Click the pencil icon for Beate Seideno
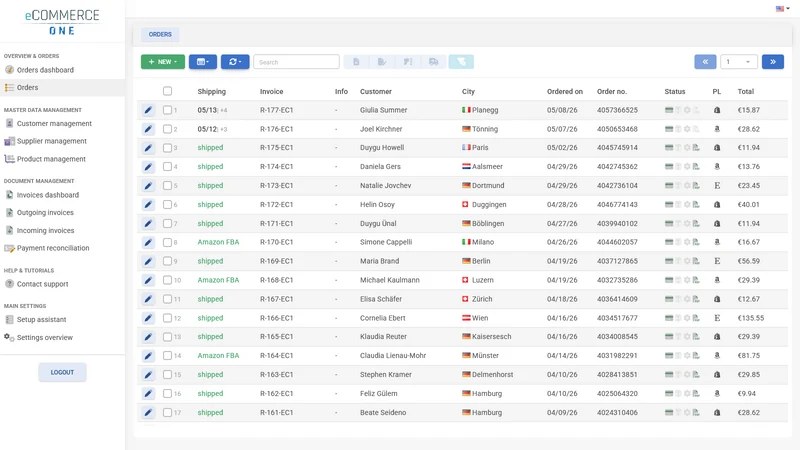The width and height of the screenshot is (800, 450). (x=148, y=412)
